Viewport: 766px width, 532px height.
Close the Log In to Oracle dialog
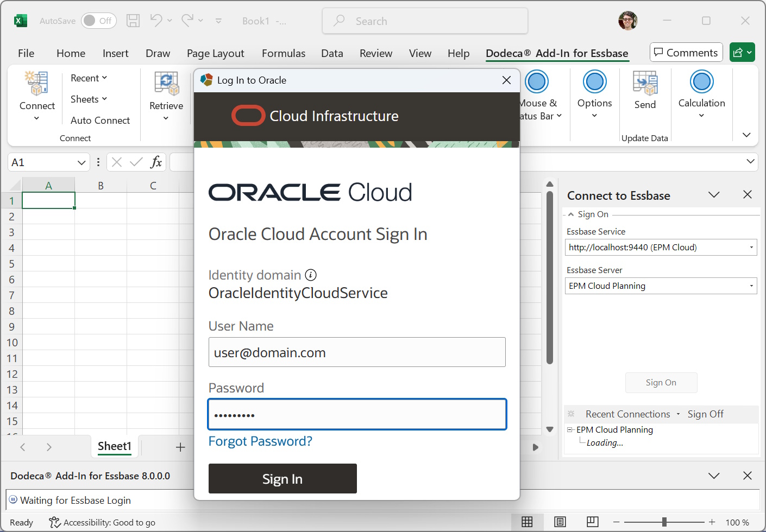(506, 80)
